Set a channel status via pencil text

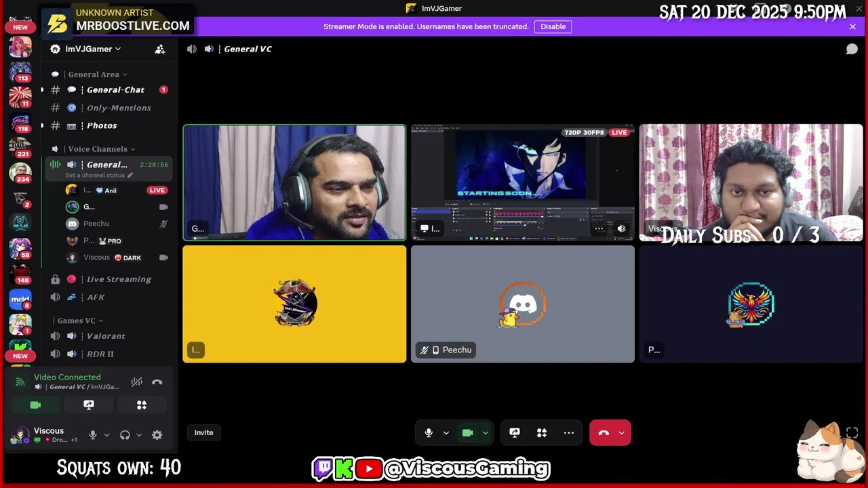pyautogui.click(x=99, y=176)
